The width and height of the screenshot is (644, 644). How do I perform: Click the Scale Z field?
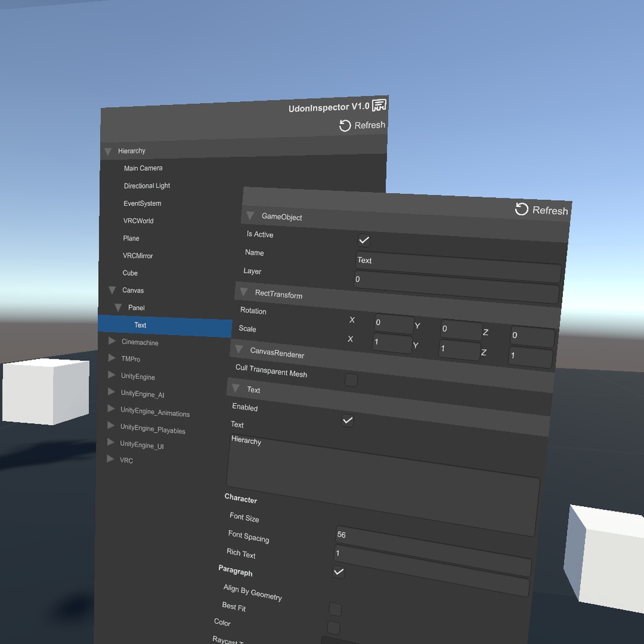point(531,357)
